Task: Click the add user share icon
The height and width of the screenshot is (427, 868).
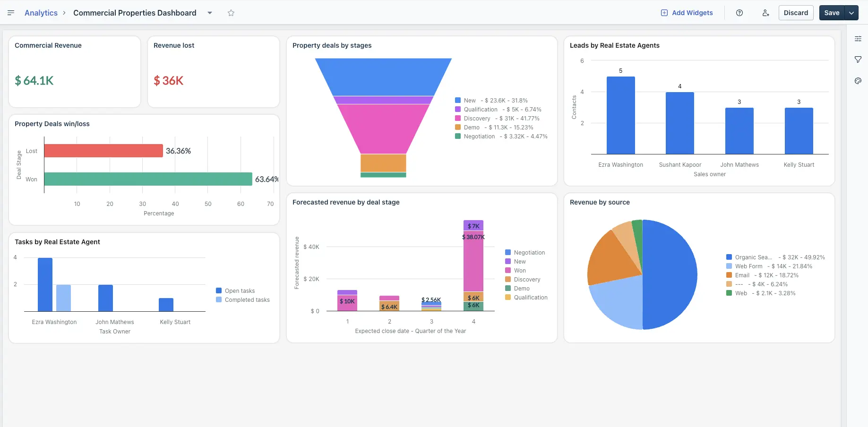Action: pos(765,13)
